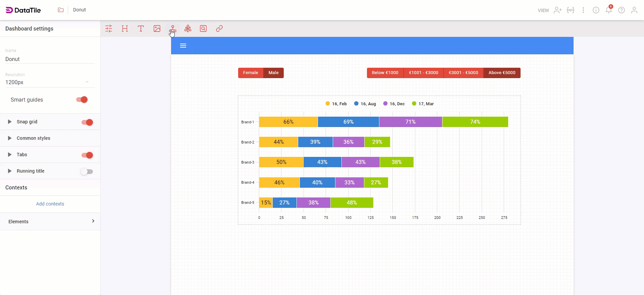The image size is (644, 295).
Task: Click the dashboard Name input field
Action: coord(50,59)
